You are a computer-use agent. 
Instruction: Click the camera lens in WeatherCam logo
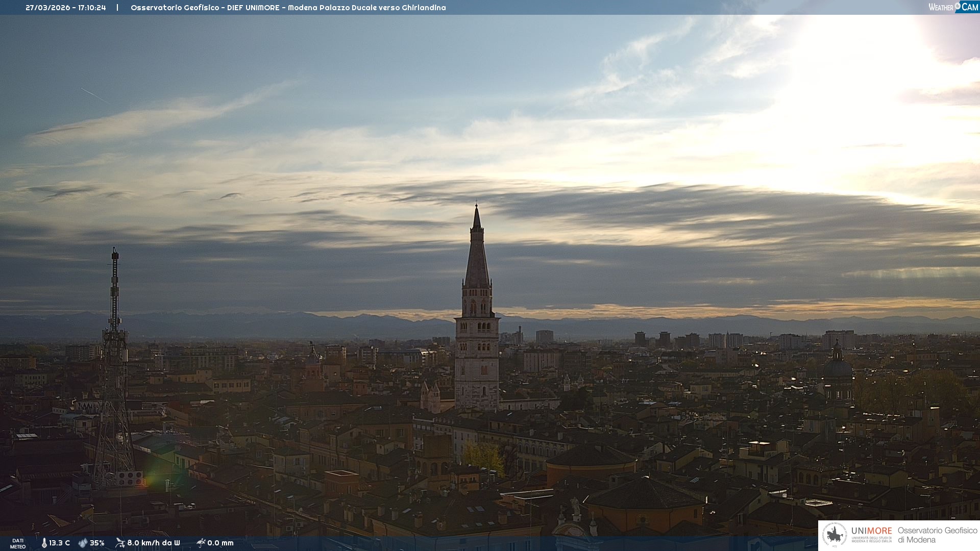tap(958, 6)
